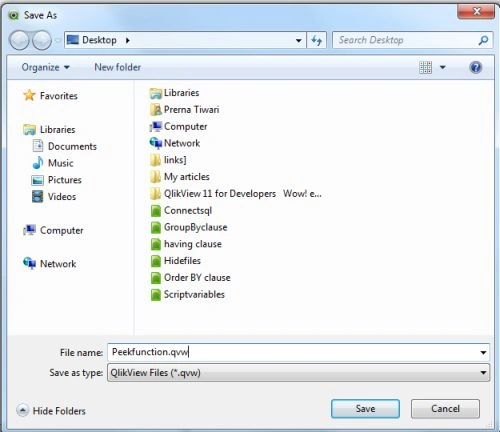Screen dimensions: 500x432
Task: Click the Back navigation arrow button
Action: pyautogui.click(x=19, y=40)
